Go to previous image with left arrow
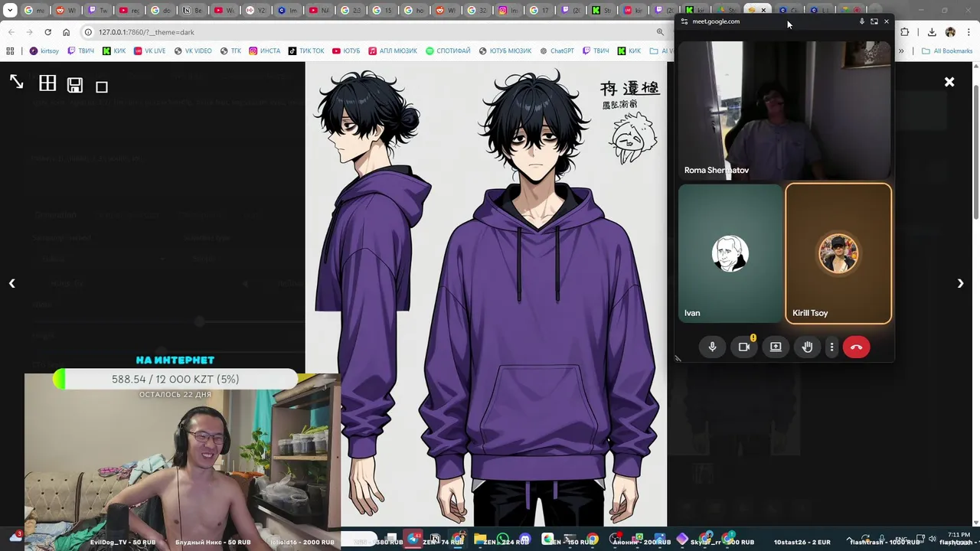Screen dimensions: 980x551 click(12, 283)
